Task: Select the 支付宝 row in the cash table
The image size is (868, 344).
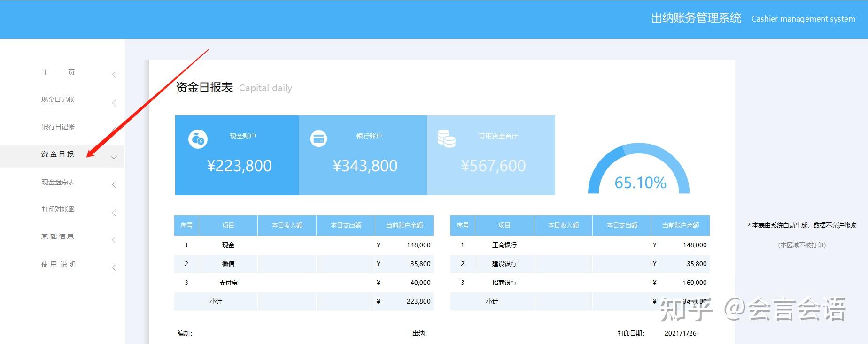Action: click(x=304, y=283)
